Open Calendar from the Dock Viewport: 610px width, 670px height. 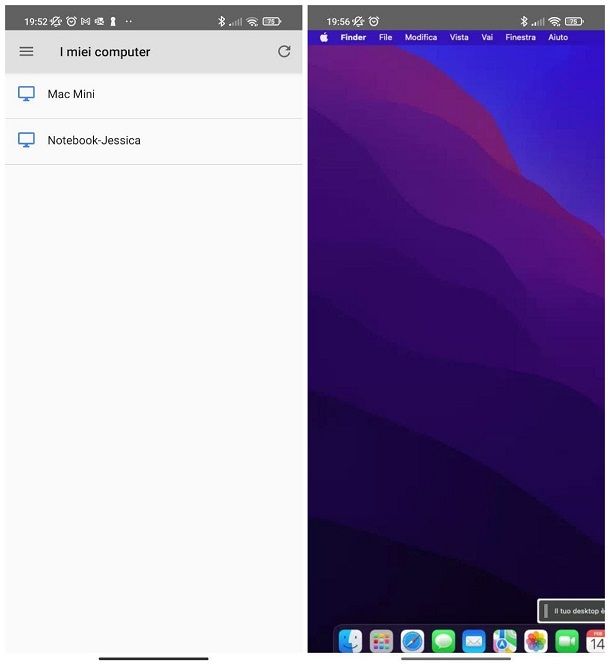coord(595,641)
